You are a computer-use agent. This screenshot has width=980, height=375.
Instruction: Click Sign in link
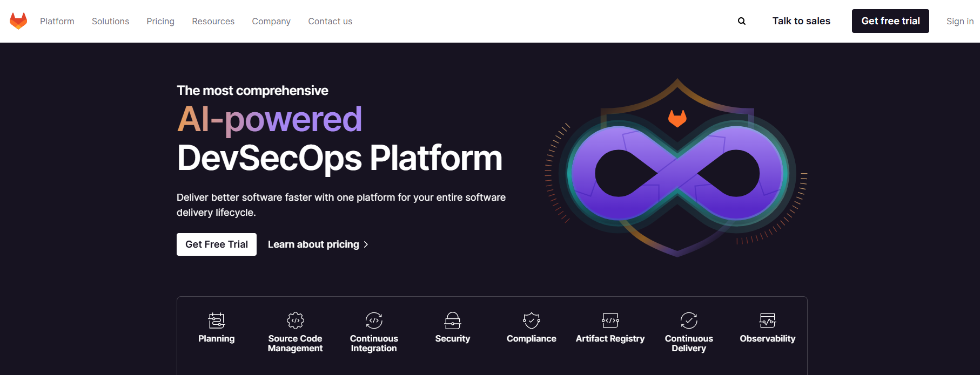(960, 21)
